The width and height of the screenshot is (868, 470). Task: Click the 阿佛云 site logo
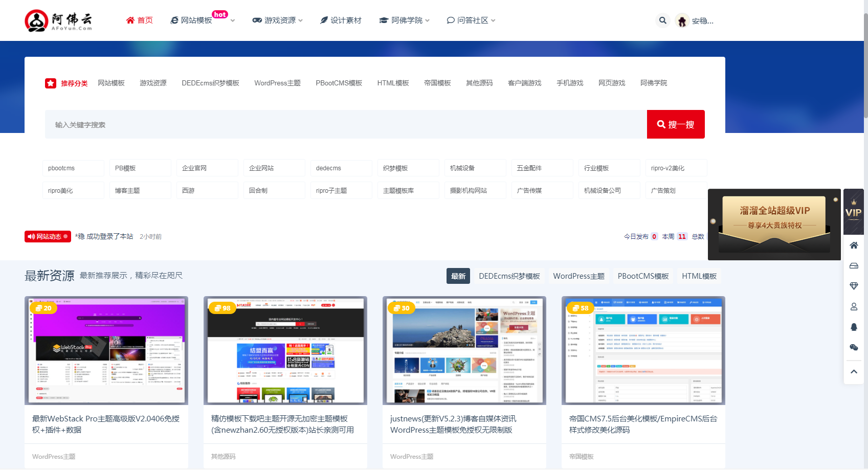point(59,20)
